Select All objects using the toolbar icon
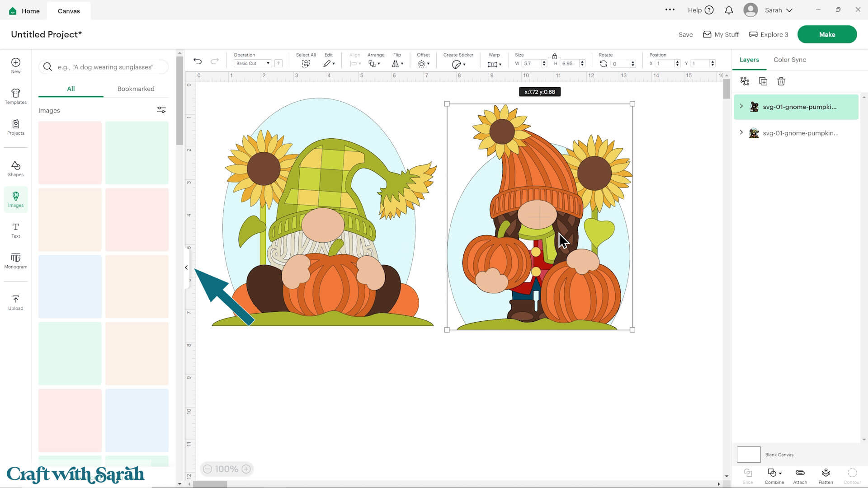This screenshot has width=868, height=488. click(x=306, y=63)
